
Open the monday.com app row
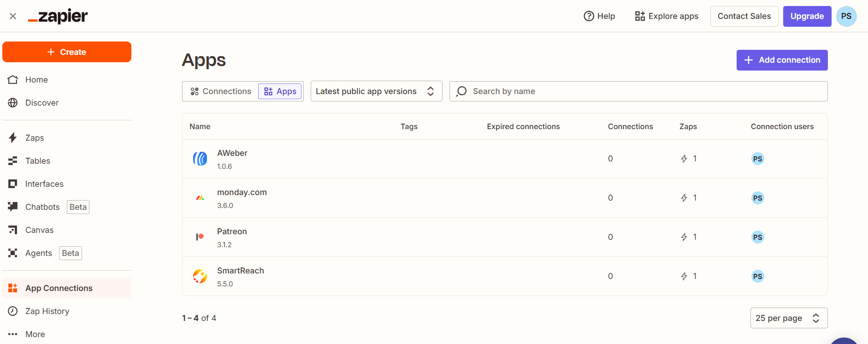pos(505,198)
